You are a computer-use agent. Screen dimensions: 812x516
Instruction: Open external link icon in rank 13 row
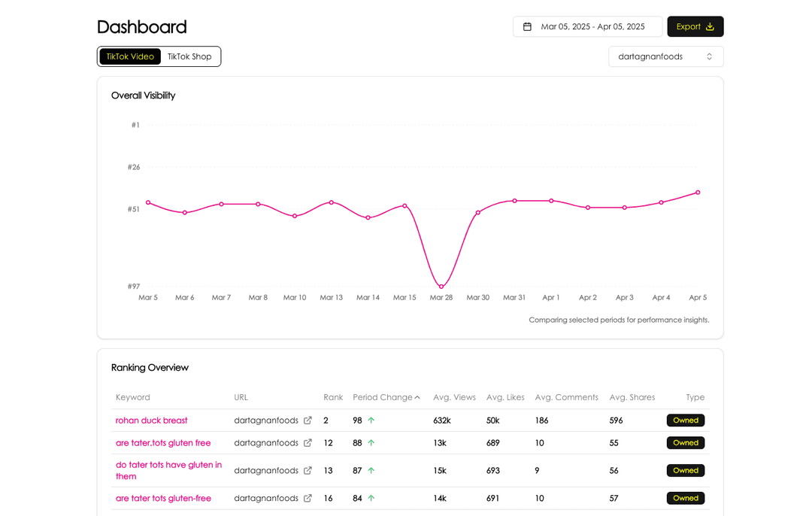[308, 471]
